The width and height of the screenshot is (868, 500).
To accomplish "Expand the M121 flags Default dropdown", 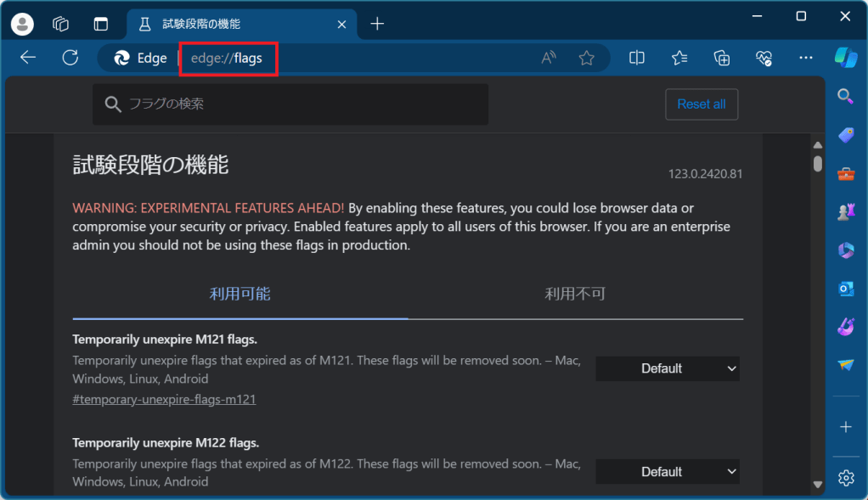I will [668, 368].
